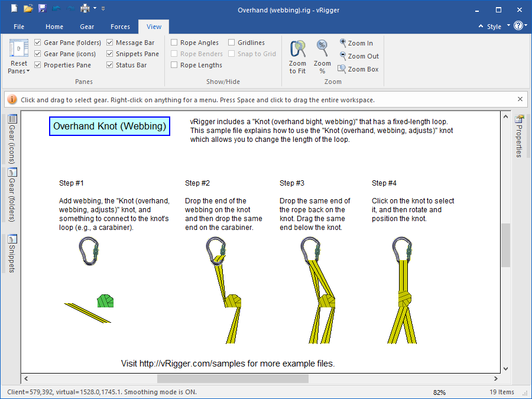Enable the Rope Angles checkbox
This screenshot has height=399, width=532.
(x=174, y=42)
